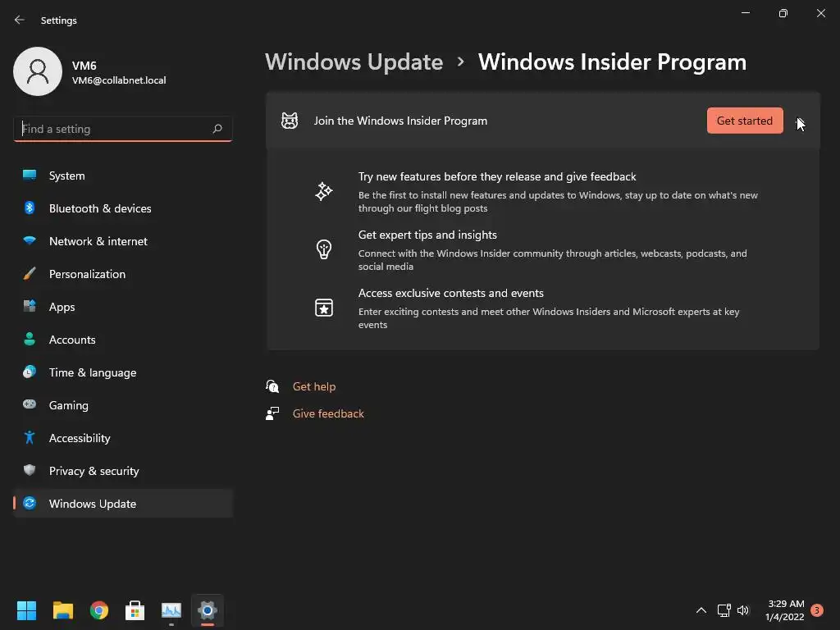
Task: Click the volume speaker tray icon
Action: [x=743, y=610]
